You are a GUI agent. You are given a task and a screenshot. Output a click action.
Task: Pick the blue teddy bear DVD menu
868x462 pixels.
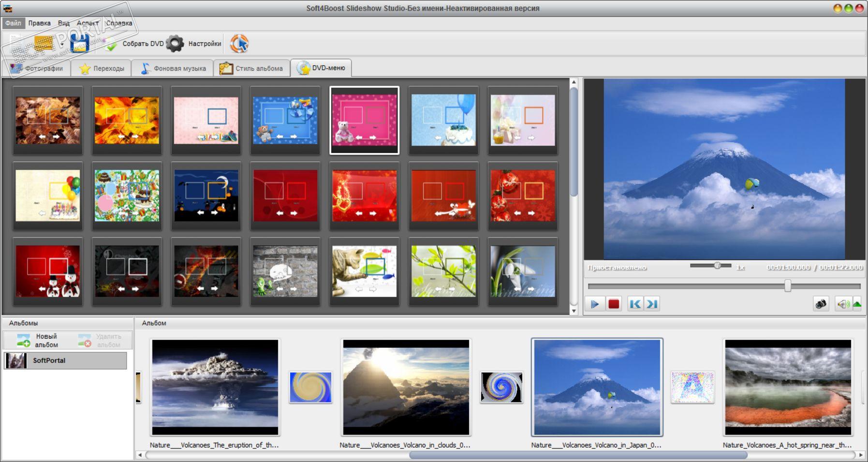(x=285, y=120)
